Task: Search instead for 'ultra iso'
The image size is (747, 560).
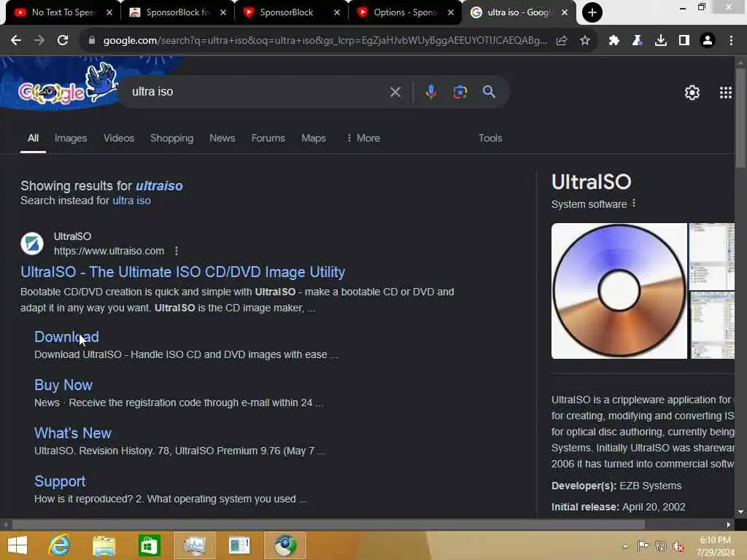Action: [x=131, y=201]
